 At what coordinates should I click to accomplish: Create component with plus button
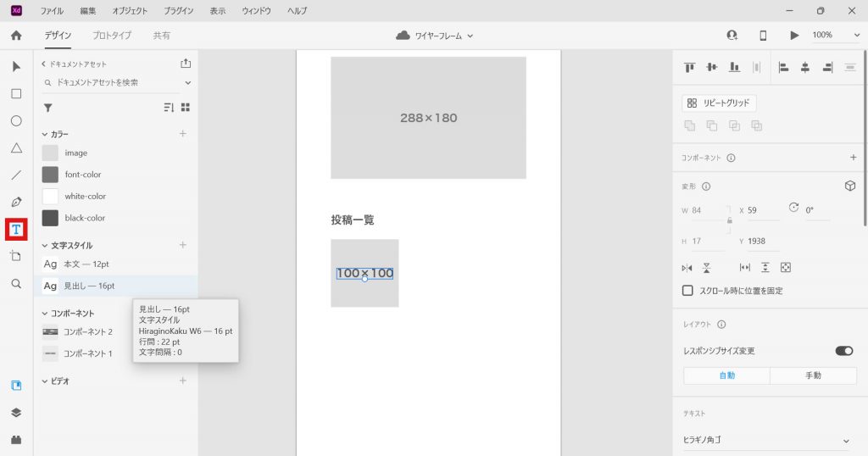[x=853, y=158]
